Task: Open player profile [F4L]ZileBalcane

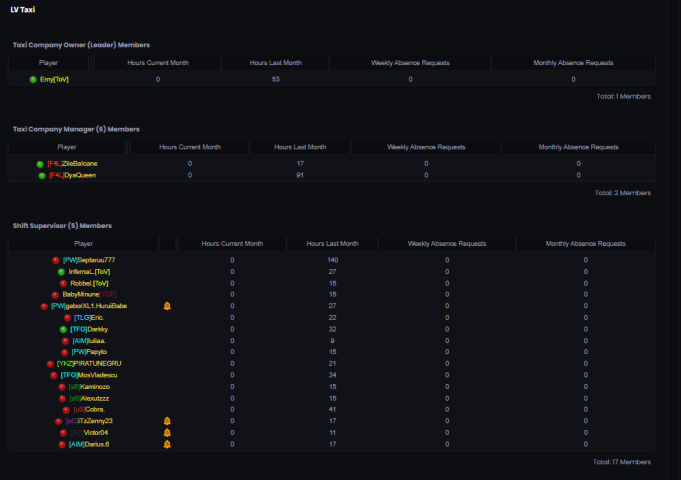Action: pos(73,164)
